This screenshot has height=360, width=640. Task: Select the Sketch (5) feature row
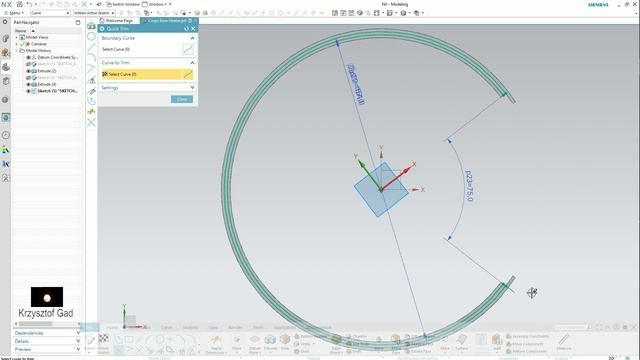(57, 91)
